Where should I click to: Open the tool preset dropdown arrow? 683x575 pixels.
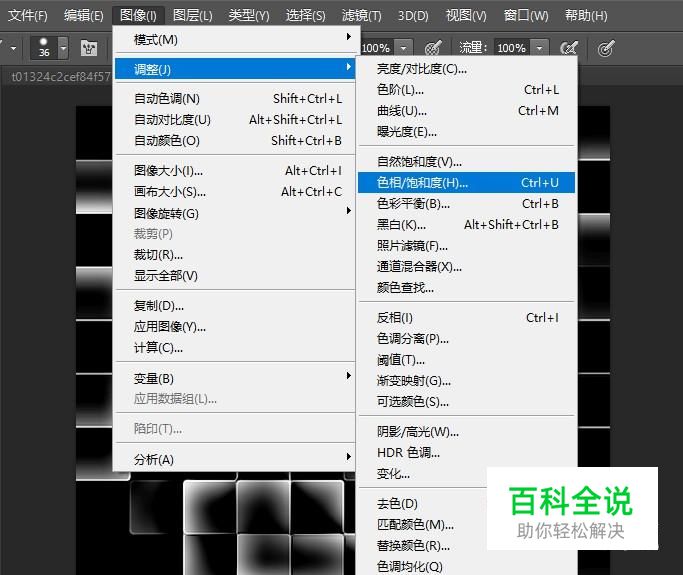click(x=13, y=48)
